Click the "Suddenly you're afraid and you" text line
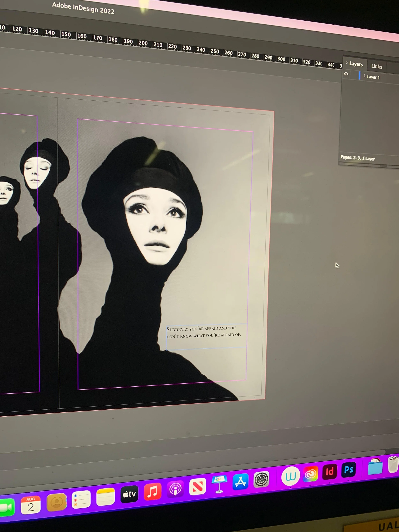Viewport: 399px width, 532px height. (x=201, y=329)
